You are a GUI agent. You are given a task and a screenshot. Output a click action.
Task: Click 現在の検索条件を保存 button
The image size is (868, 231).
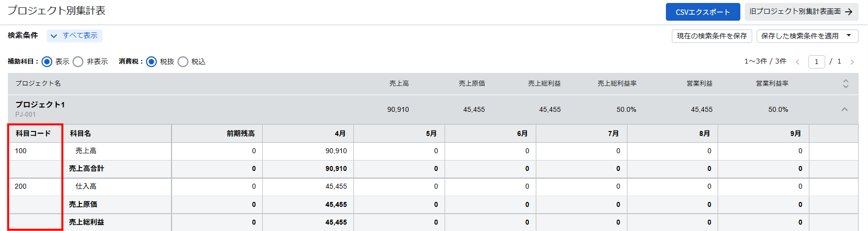711,36
